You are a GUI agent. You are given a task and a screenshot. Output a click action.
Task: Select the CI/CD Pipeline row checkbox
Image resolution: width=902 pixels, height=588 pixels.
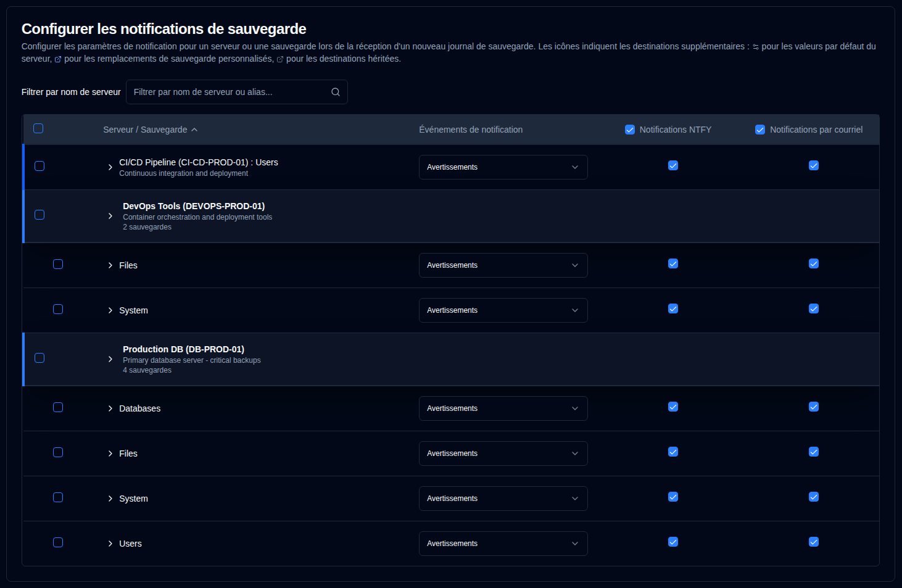(39, 166)
